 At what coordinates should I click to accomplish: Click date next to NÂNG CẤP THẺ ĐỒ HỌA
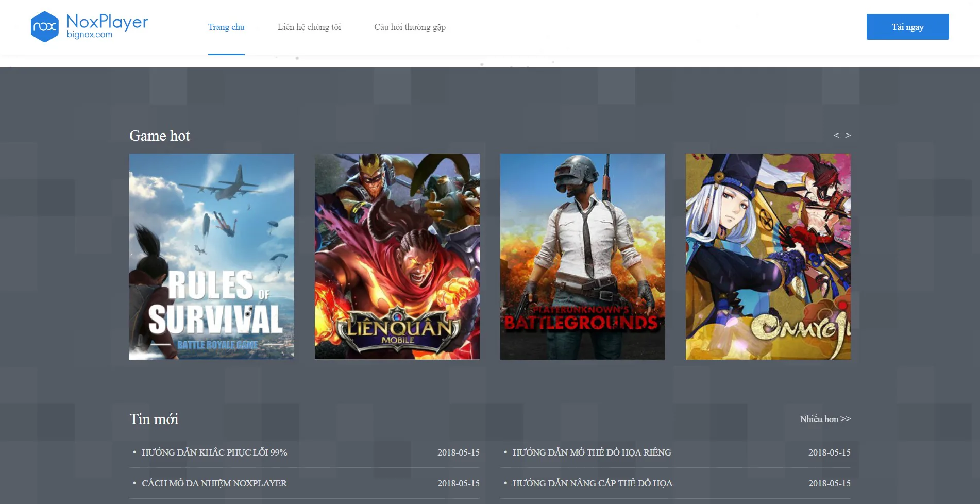(830, 483)
